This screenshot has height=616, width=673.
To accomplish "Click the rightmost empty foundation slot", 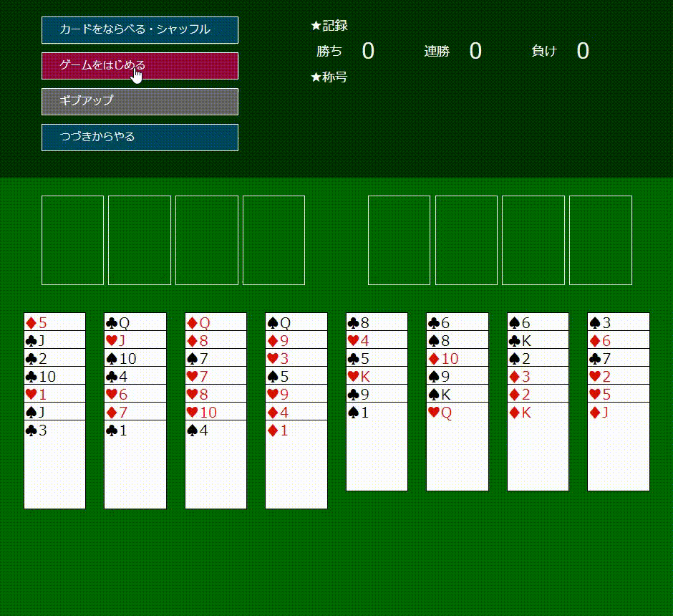I will (x=600, y=240).
